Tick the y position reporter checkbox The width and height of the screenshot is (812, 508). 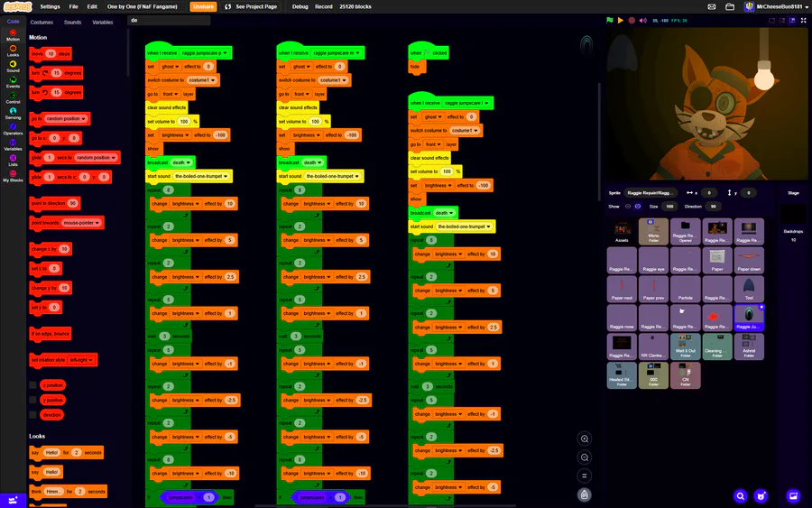click(33, 400)
